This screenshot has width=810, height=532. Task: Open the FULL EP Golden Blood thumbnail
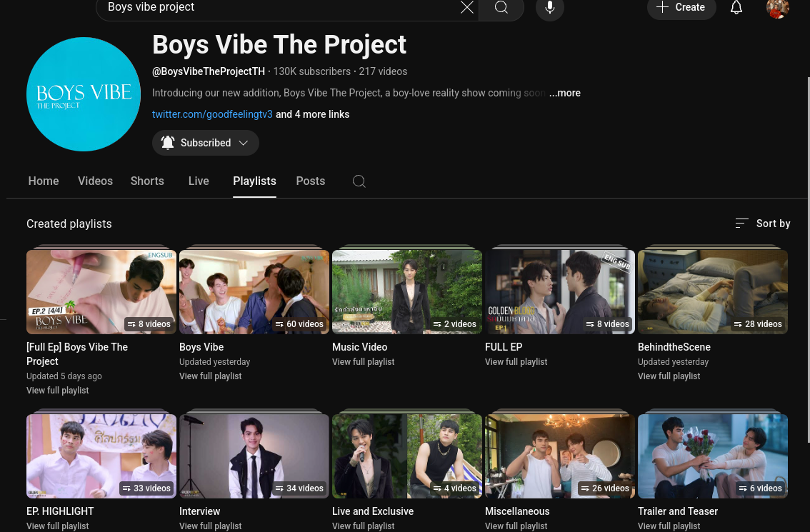[x=560, y=292]
